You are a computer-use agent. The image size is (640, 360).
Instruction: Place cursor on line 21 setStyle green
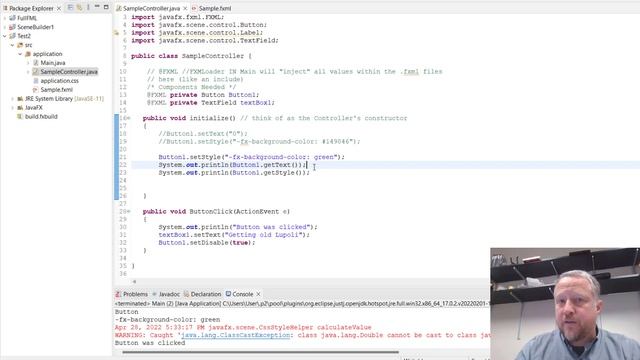251,157
